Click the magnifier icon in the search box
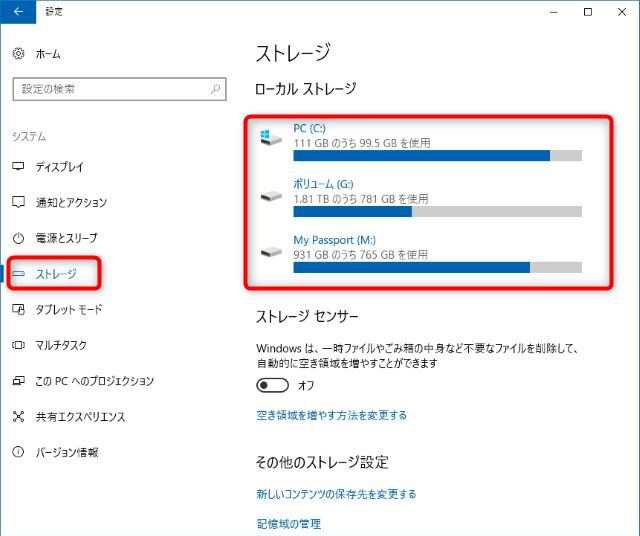This screenshot has height=536, width=640. [216, 89]
